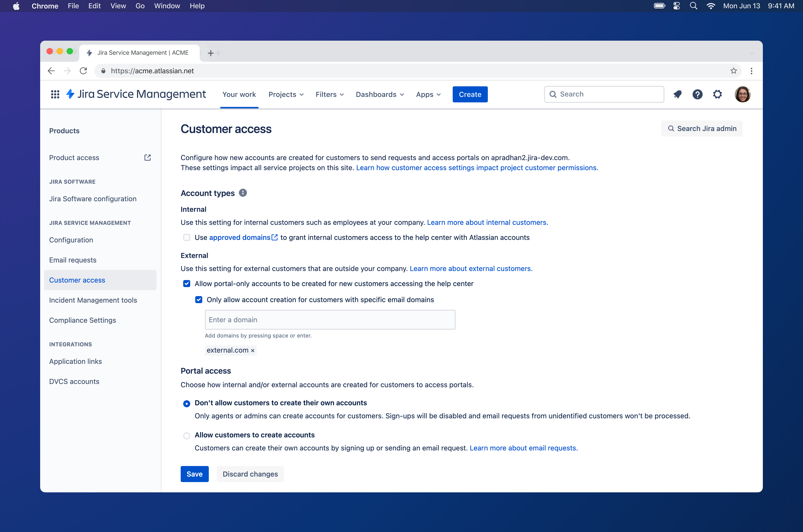
Task: Open the macOS Control Center icon
Action: pos(677,6)
